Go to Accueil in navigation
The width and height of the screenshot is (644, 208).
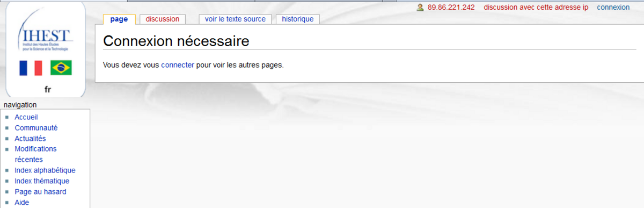coord(26,117)
